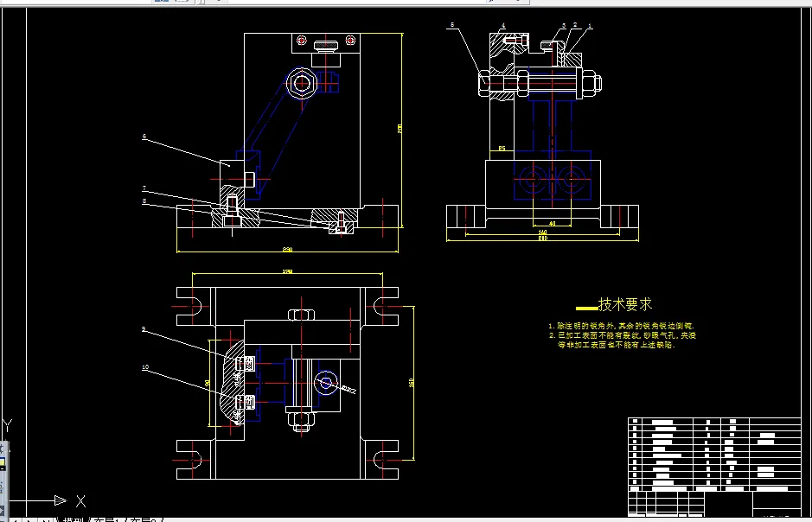Switch to the 布局1 layout tab
This screenshot has width=812, height=522.
108,519
